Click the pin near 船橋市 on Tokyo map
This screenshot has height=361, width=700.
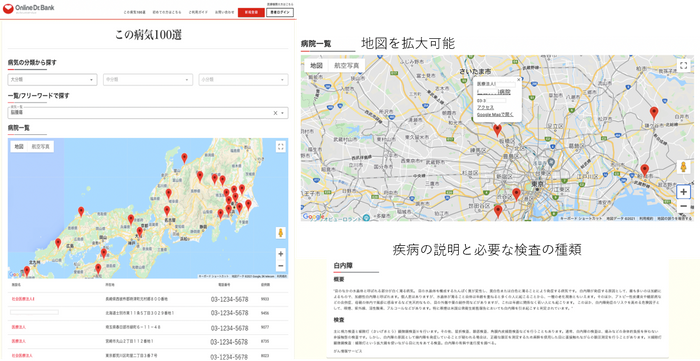coord(644,170)
